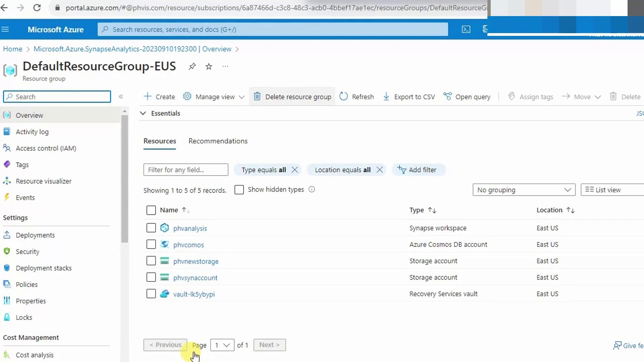Click the Filter for any field box
The height and width of the screenshot is (362, 644).
coord(185,170)
